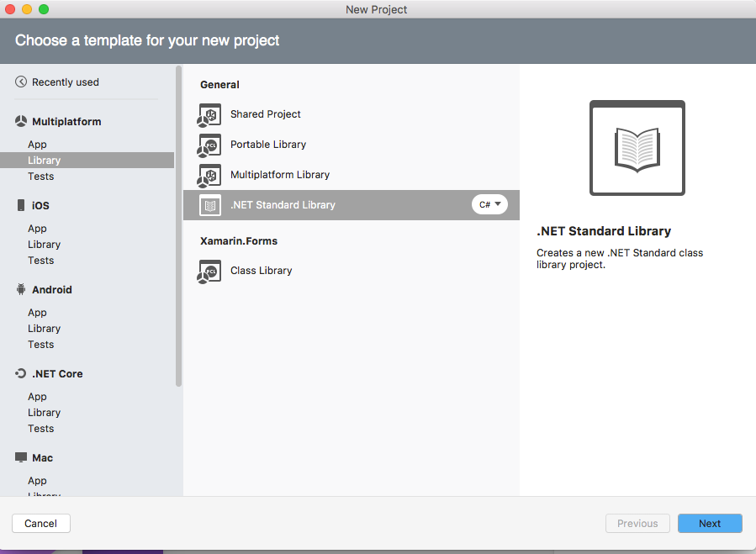Viewport: 756px width, 554px height.
Task: Select Tests under Android
Action: coord(41,345)
